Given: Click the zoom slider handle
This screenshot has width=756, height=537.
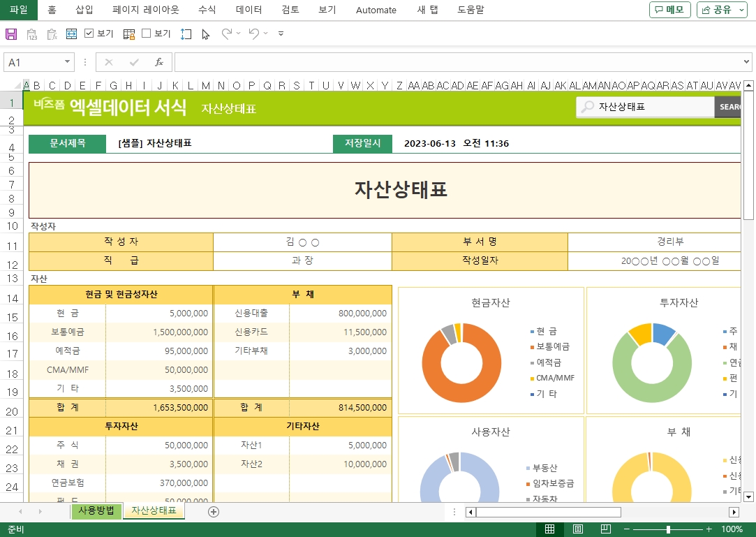Looking at the screenshot, I should [668, 529].
